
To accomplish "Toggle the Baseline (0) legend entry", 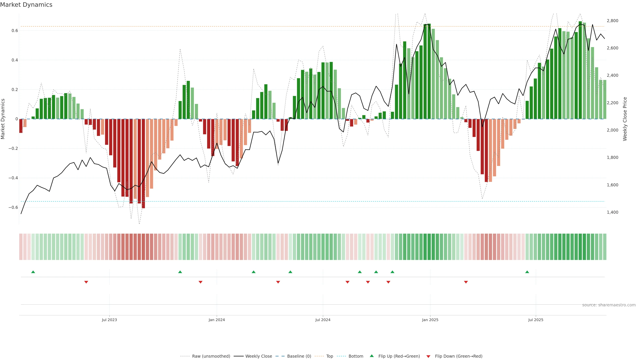I will (x=299, y=356).
